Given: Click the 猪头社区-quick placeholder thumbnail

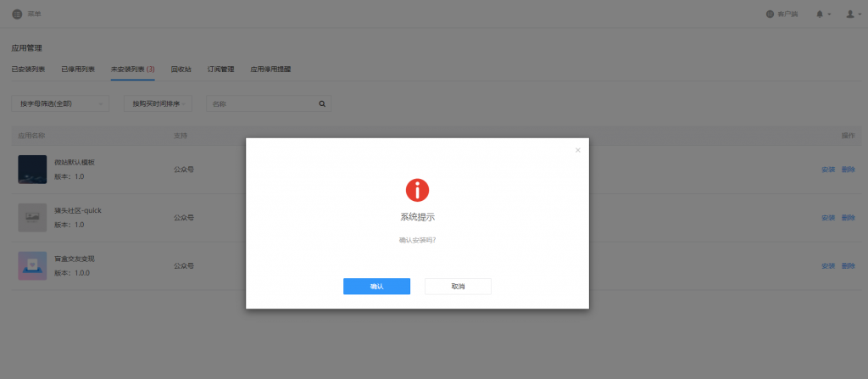Looking at the screenshot, I should [x=32, y=218].
